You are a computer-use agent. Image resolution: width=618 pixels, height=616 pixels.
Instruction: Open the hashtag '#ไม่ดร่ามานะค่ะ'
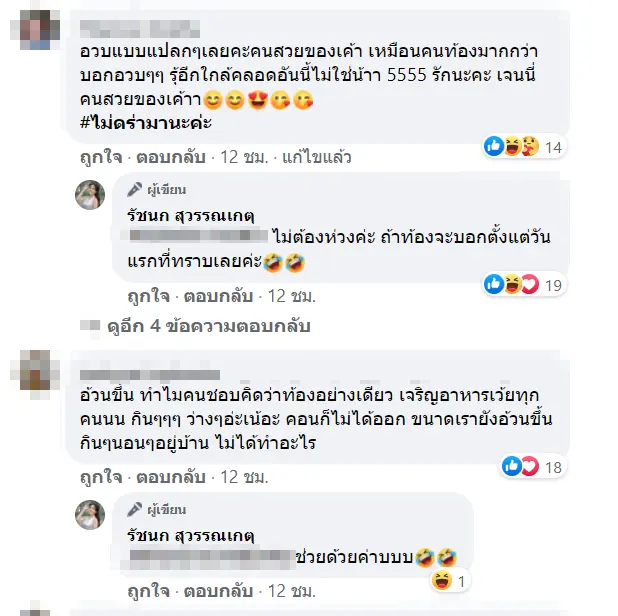point(146,123)
